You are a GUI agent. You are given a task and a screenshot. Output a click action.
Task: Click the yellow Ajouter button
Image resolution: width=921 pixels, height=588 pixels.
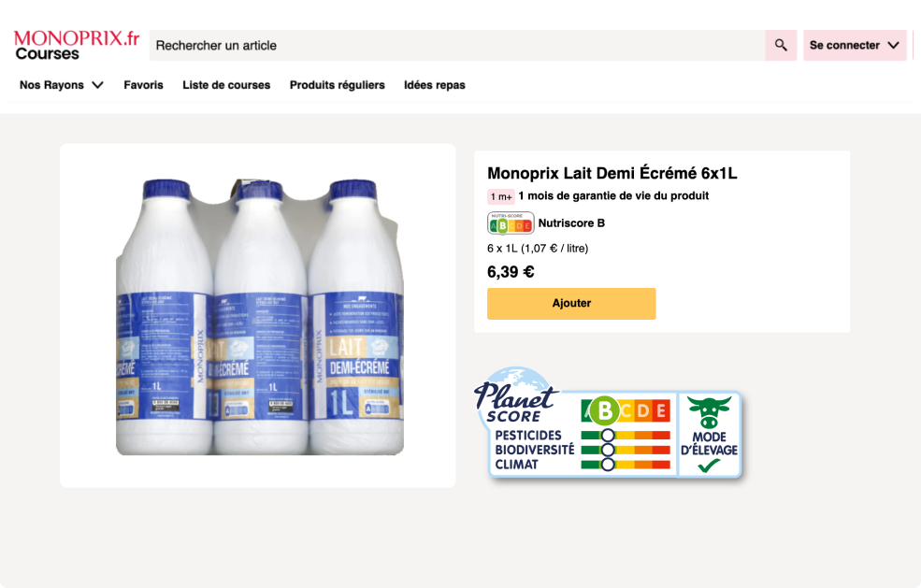point(571,304)
